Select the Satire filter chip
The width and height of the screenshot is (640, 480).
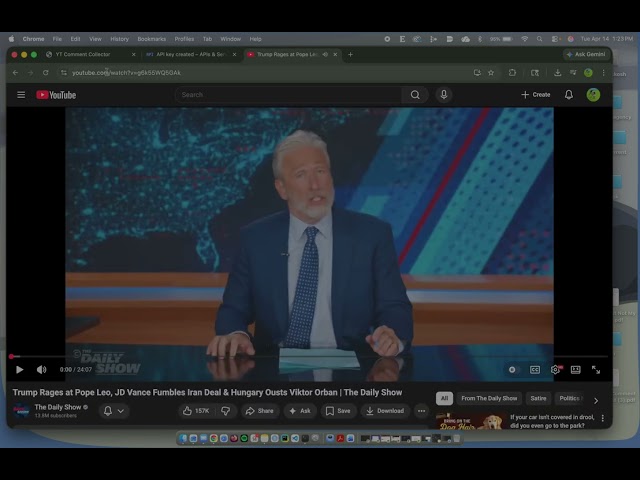(x=538, y=398)
